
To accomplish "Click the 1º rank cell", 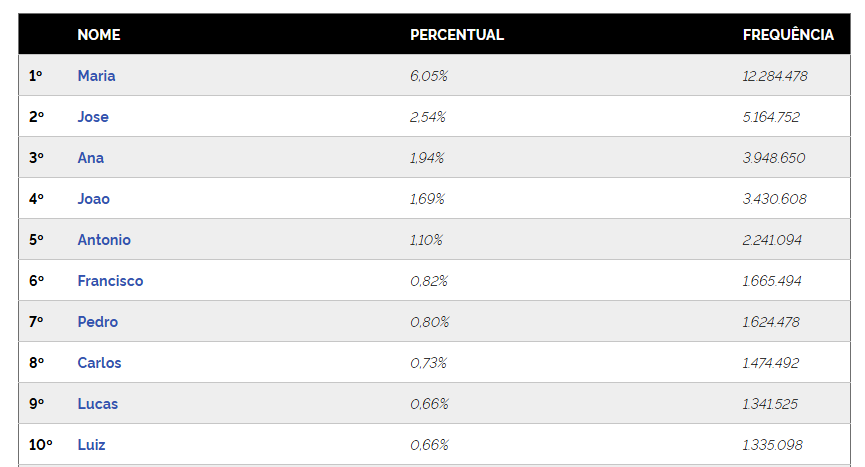I will pyautogui.click(x=36, y=76).
